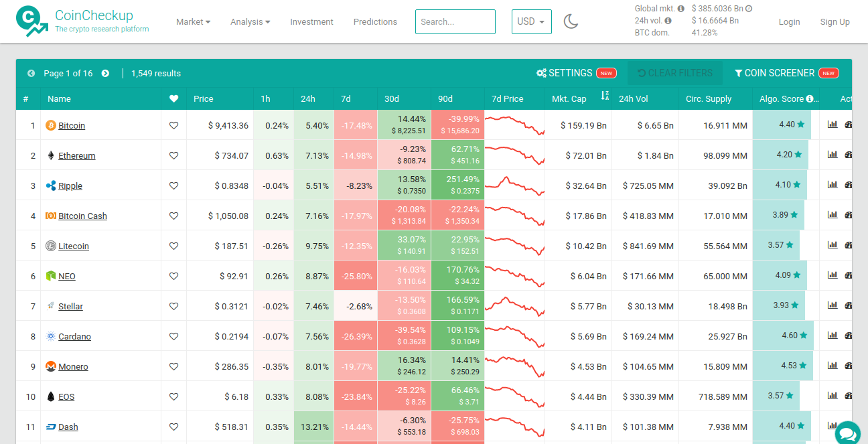Click the Ripple coin logo icon
Viewport: 868px width, 444px height.
click(50, 186)
